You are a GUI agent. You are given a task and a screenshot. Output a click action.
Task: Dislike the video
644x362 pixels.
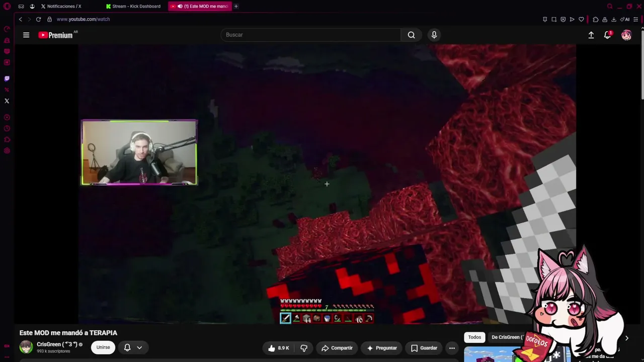tap(304, 348)
